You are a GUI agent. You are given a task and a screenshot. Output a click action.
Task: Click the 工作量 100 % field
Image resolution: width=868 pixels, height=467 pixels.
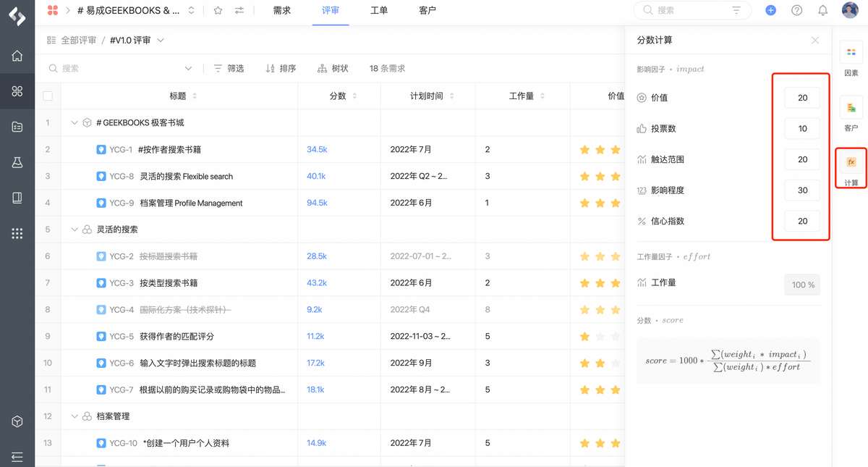coord(802,285)
